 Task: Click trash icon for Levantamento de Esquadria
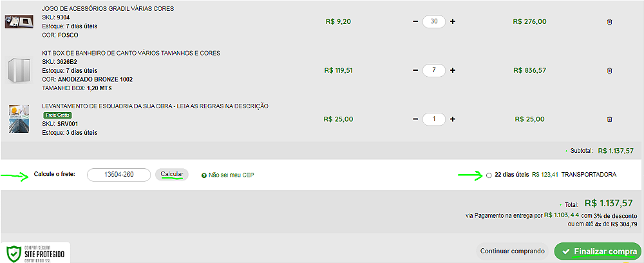[609, 119]
